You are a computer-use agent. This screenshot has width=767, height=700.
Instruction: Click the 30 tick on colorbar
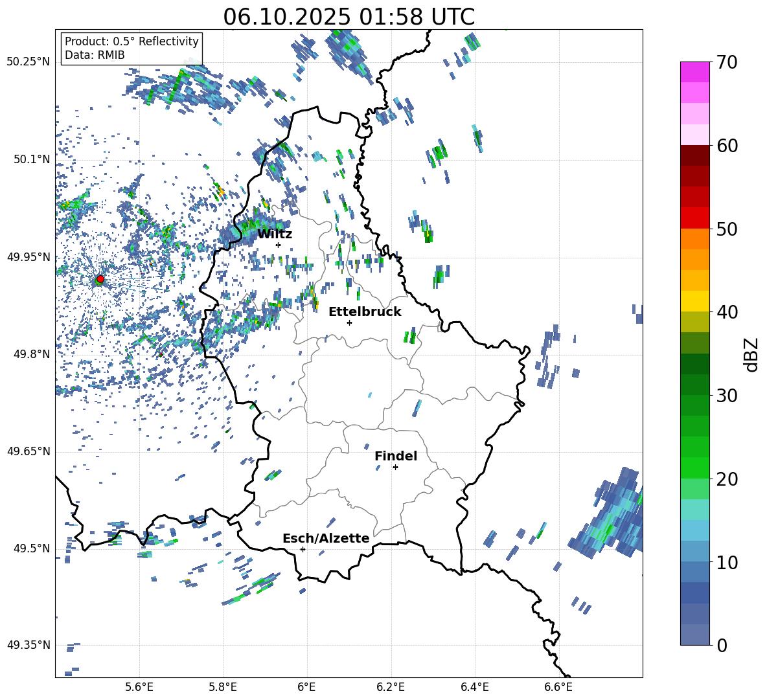click(727, 396)
